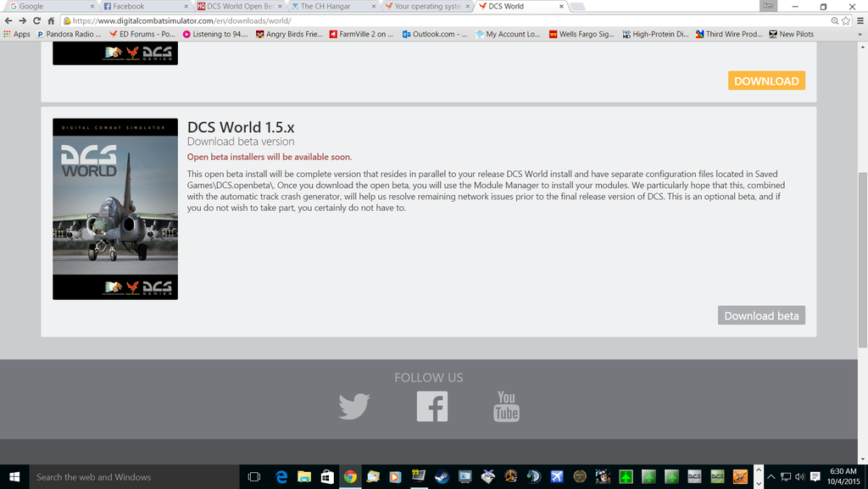Open the network status tray icon
Screen dimensions: 868x489
786,477
